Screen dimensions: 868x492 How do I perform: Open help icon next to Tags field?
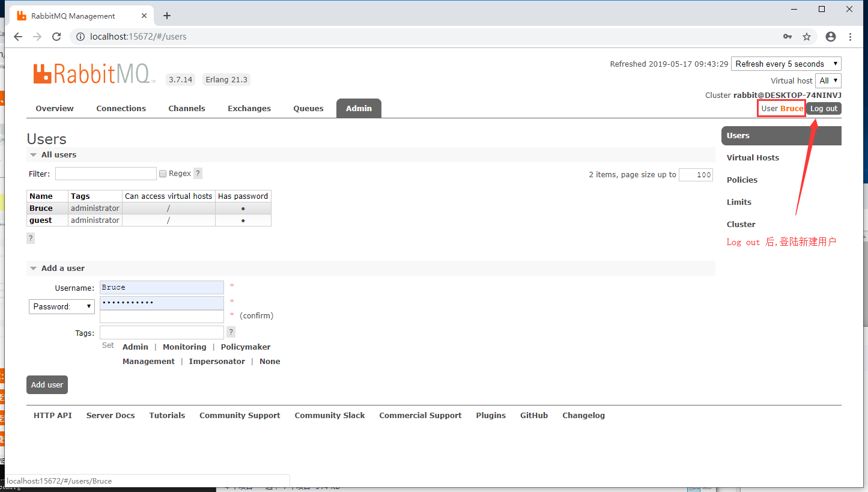(231, 332)
